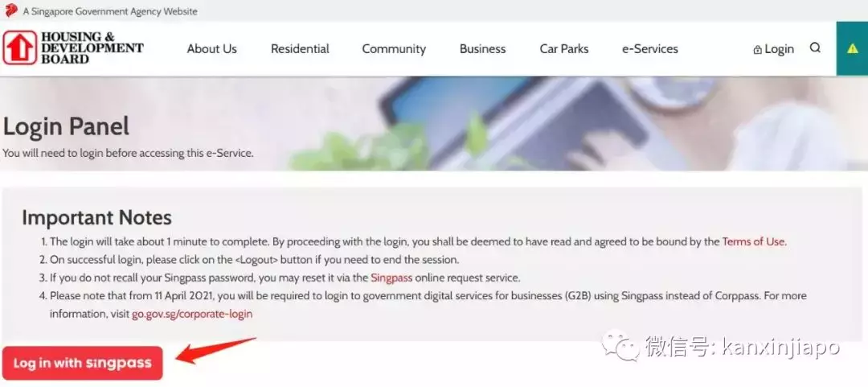Viewport: 868px width, 387px height.
Task: Open the search magnifier icon
Action: tap(815, 47)
